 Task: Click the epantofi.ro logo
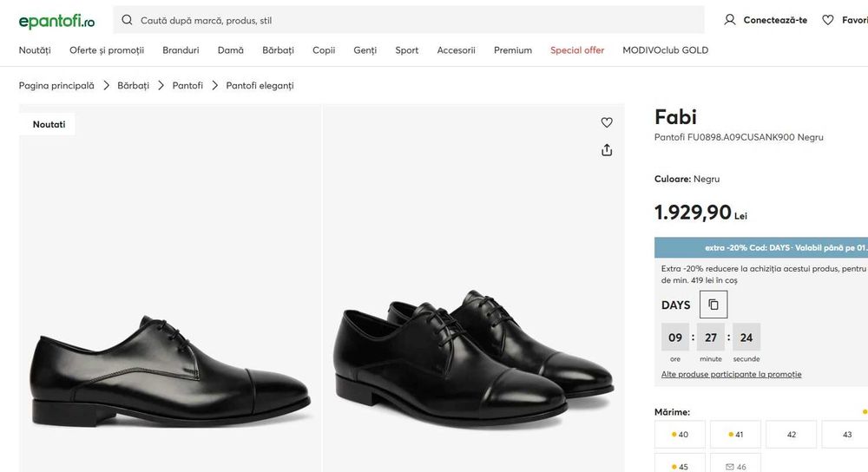(x=56, y=20)
